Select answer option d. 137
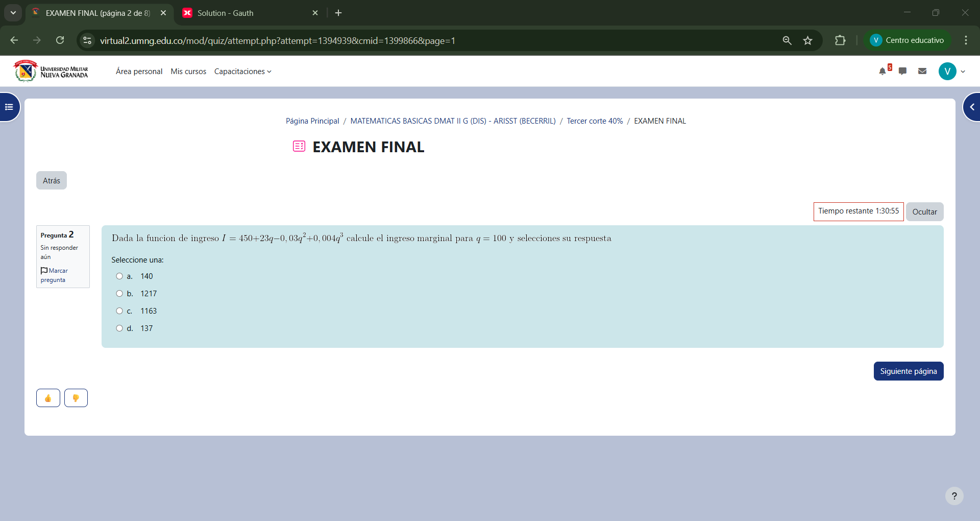This screenshot has height=521, width=980. (119, 328)
